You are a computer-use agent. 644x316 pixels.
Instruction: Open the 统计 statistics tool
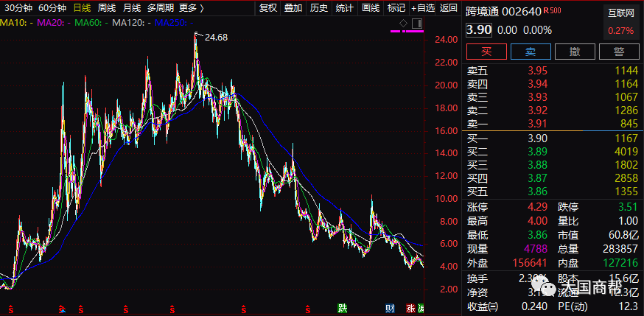[344, 7]
